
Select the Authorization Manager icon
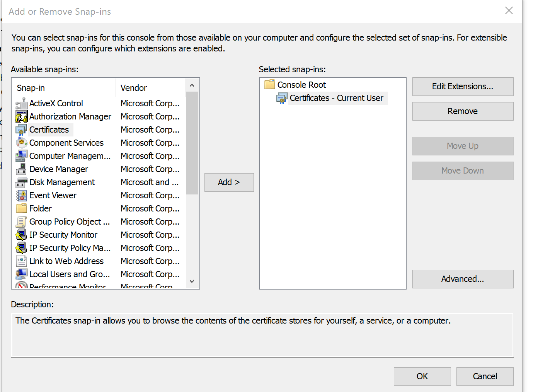(x=22, y=117)
